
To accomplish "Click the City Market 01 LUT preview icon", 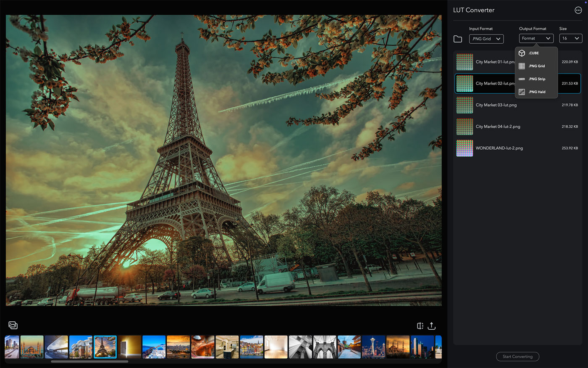I will (465, 62).
